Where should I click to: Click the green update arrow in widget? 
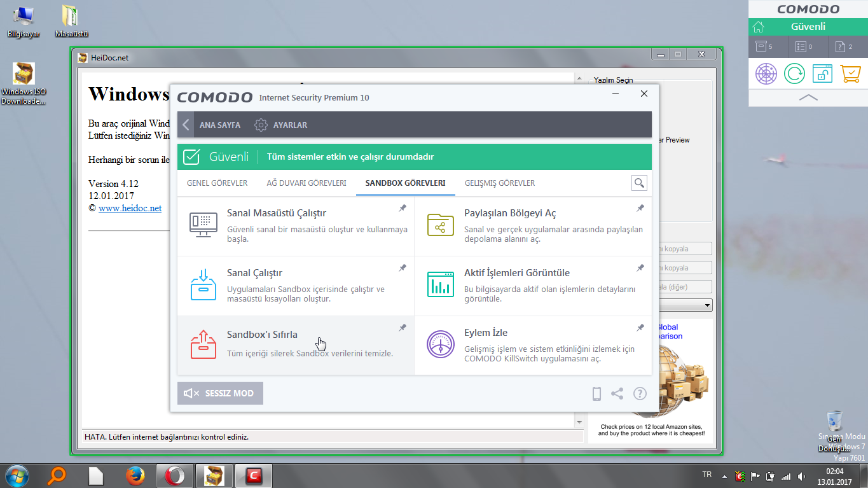click(794, 73)
